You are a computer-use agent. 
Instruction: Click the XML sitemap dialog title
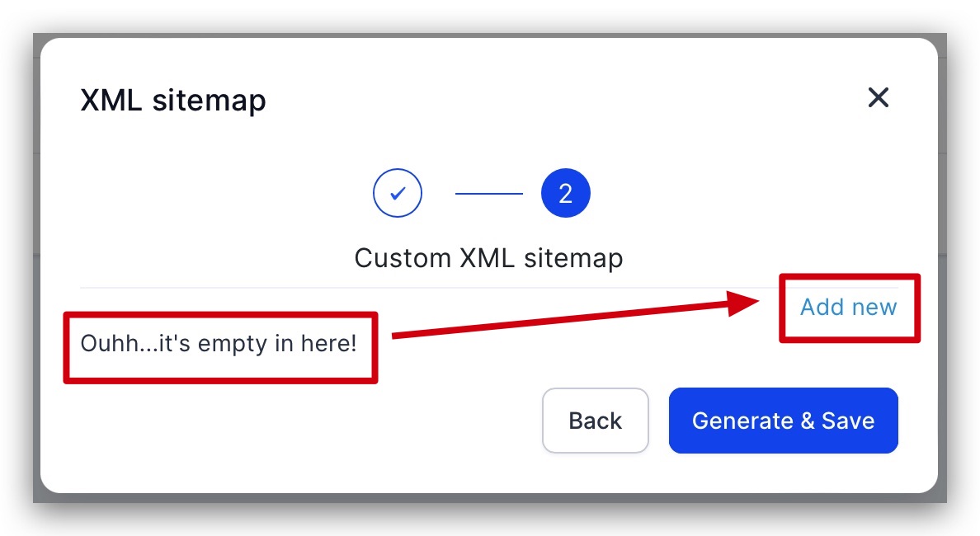coord(173,101)
